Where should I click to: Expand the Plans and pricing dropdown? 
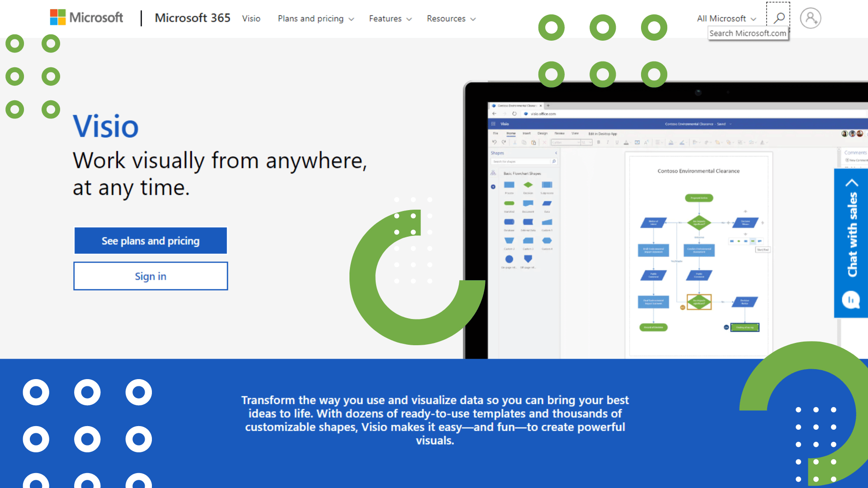315,19
